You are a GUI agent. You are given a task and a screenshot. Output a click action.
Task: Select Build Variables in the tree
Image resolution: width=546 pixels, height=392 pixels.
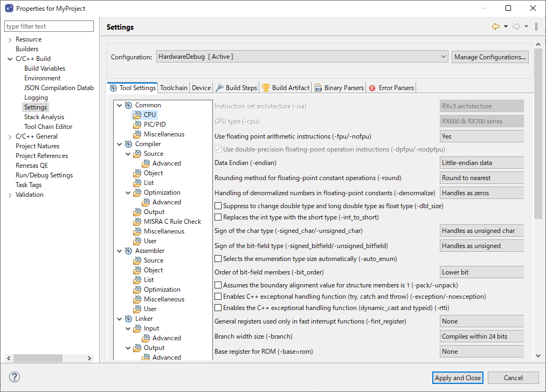pos(45,68)
